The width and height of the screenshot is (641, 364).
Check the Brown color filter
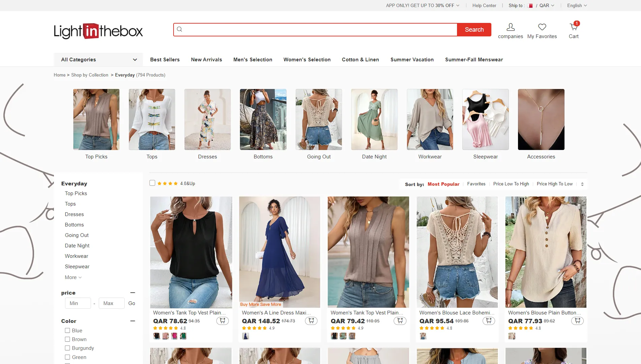tap(67, 339)
